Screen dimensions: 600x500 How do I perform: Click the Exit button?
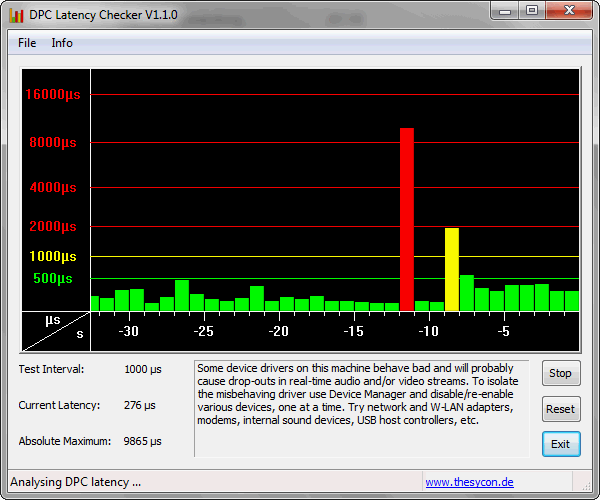pos(561,444)
